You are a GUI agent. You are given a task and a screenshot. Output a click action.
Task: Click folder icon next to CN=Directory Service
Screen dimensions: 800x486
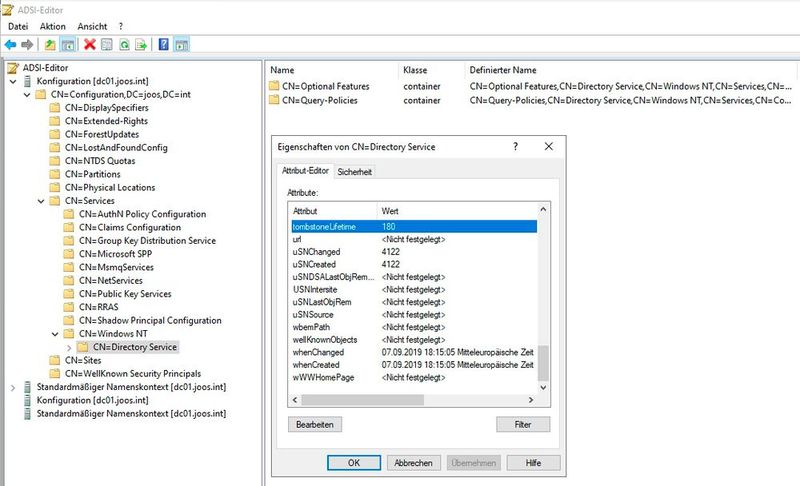tap(83, 347)
